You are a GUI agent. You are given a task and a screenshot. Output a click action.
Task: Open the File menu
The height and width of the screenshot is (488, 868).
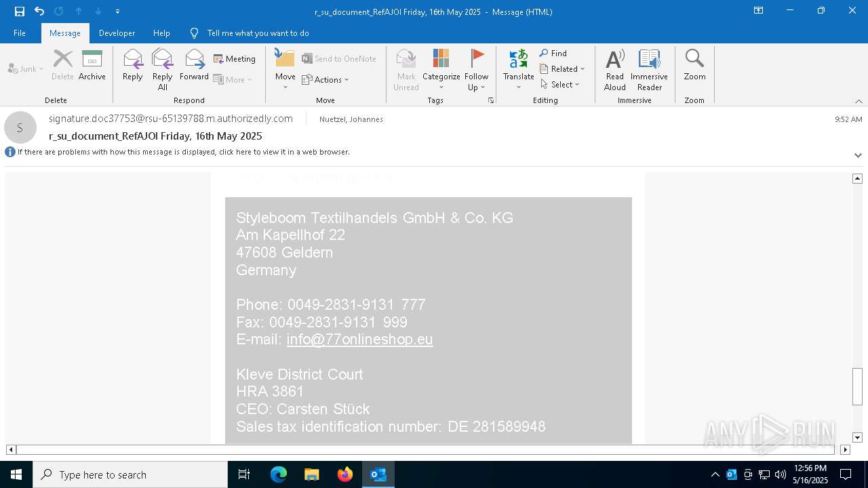[20, 33]
